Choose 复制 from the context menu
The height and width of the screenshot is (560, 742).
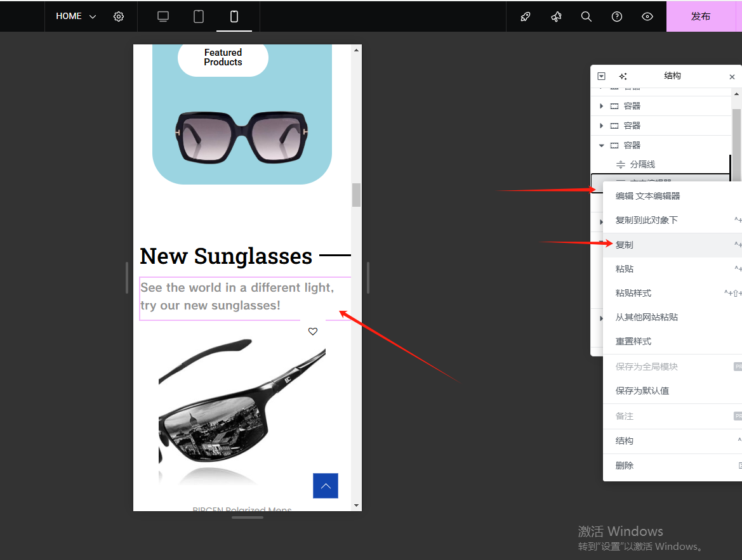625,245
